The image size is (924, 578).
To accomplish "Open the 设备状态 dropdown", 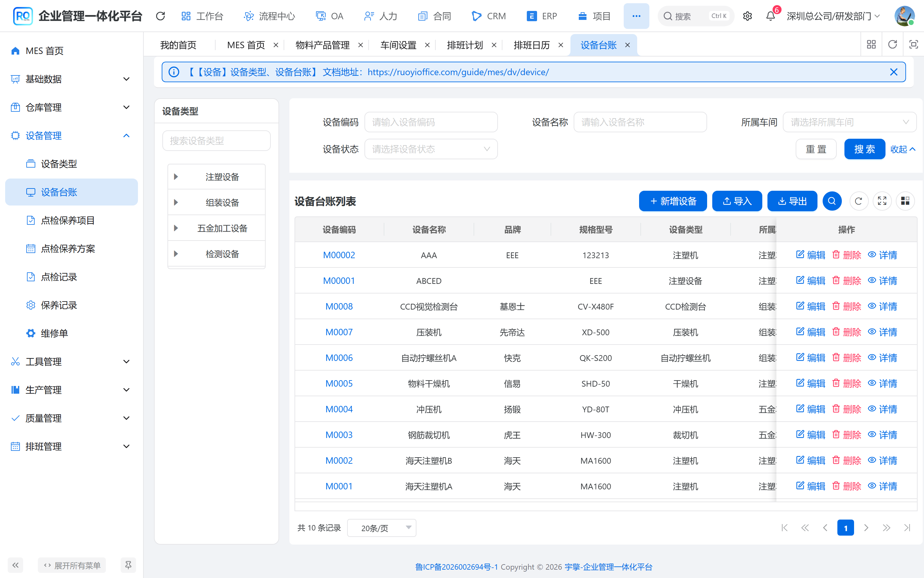I will tap(431, 149).
